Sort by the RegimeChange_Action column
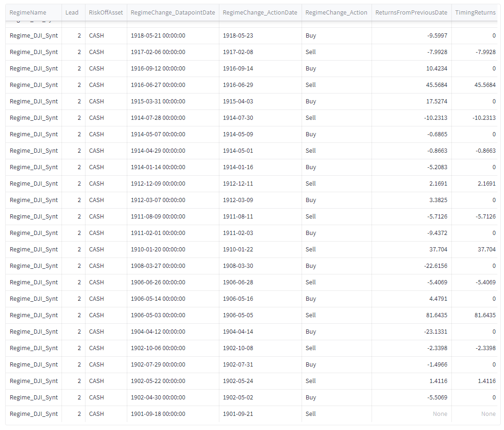 point(336,12)
